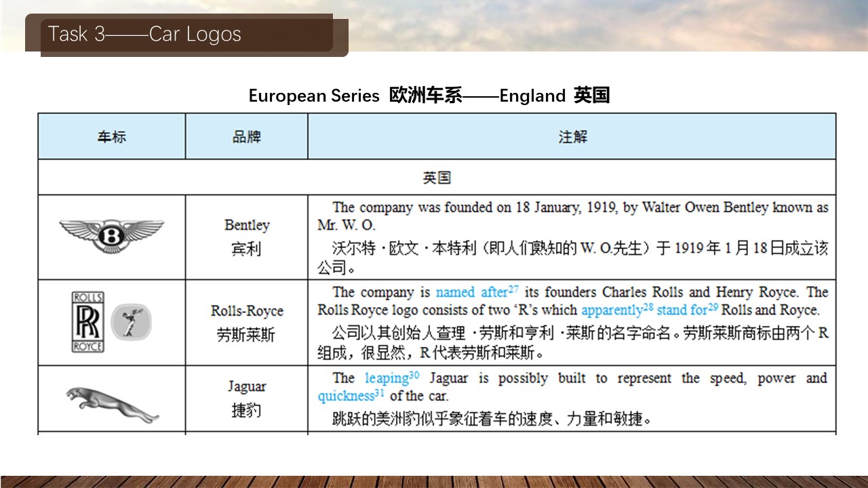Click the 宾利 brand text
Screen dimensions: 868x488
[x=246, y=249]
